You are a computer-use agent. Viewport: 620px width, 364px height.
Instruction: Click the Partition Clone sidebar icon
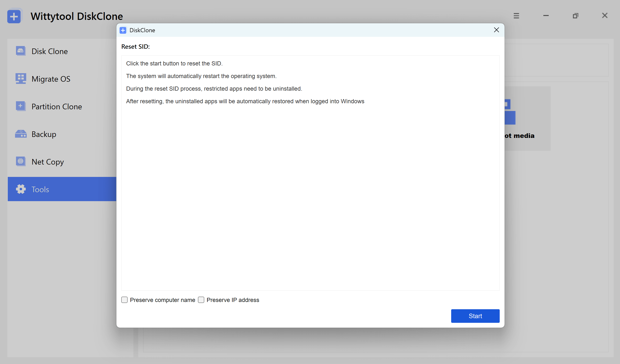tap(21, 106)
